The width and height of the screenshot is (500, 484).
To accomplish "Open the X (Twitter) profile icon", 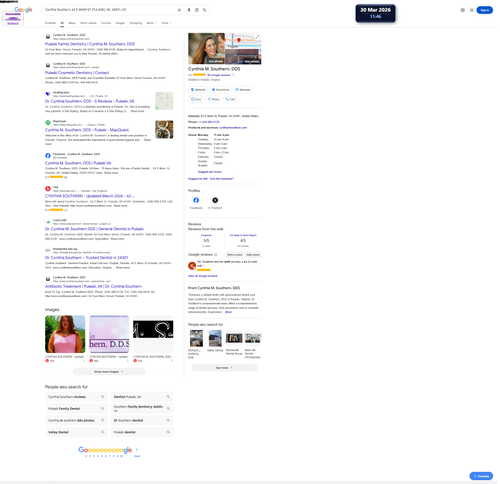I will point(215,200).
